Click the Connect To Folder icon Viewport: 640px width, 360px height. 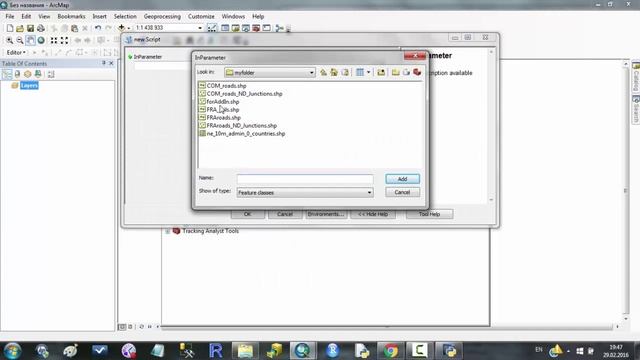(381, 72)
